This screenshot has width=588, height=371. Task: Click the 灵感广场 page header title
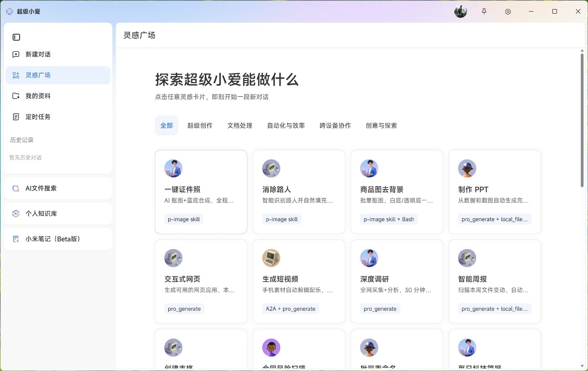click(x=139, y=35)
